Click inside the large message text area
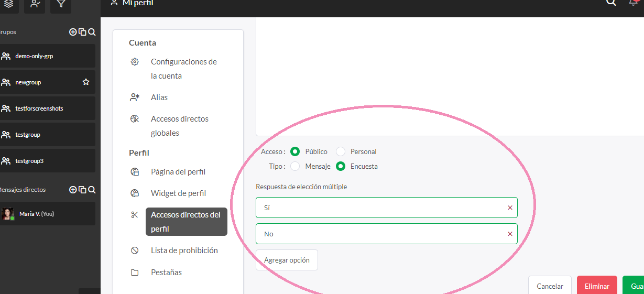The image size is (644, 294). [450, 77]
